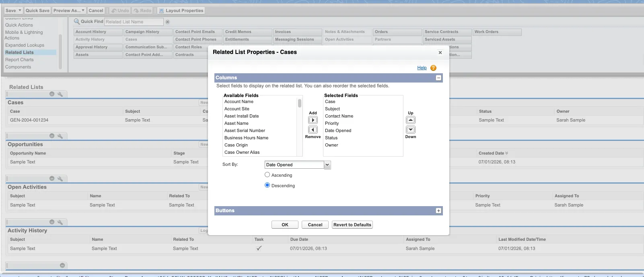Open wrench properties for Opportunities list

point(60,136)
